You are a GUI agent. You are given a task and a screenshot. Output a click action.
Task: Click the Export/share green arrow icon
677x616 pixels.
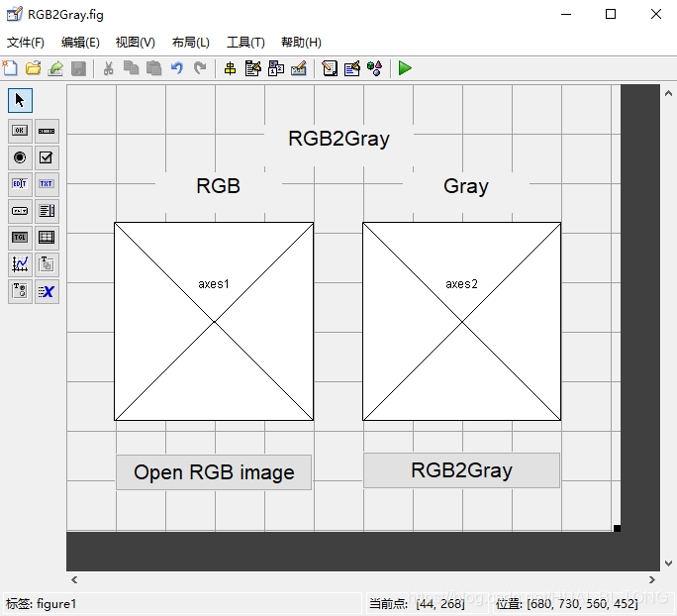pos(55,68)
